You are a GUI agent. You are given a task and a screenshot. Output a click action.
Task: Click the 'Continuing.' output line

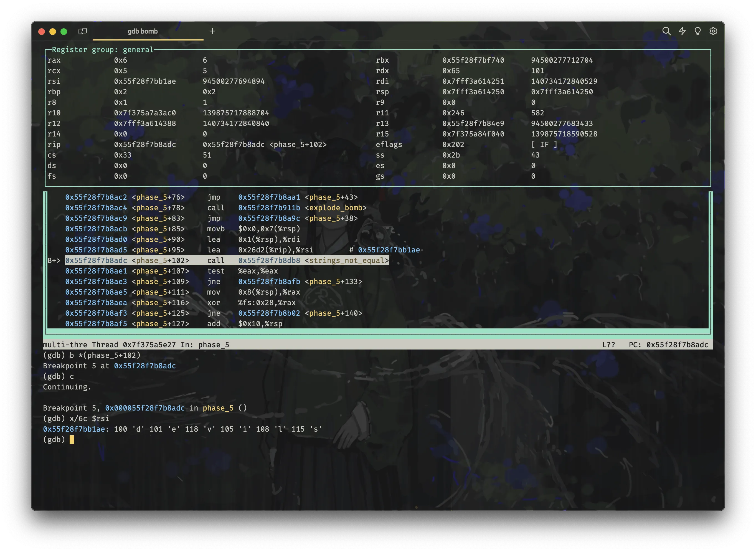pyautogui.click(x=67, y=387)
